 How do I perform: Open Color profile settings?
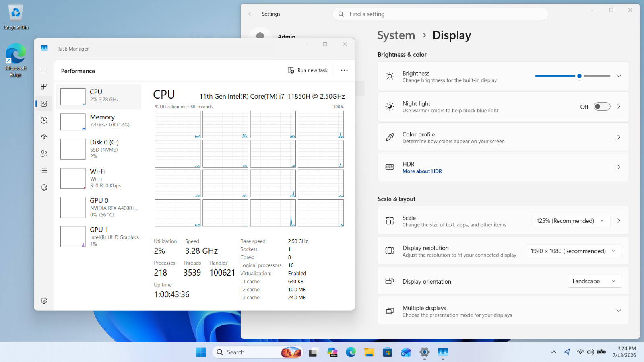[503, 137]
